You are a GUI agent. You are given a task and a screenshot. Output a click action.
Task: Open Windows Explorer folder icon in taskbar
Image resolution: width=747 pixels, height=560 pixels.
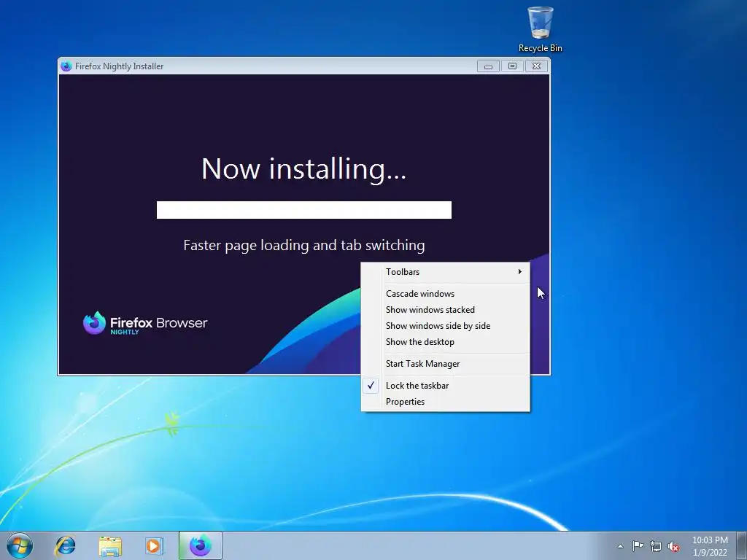pyautogui.click(x=110, y=546)
